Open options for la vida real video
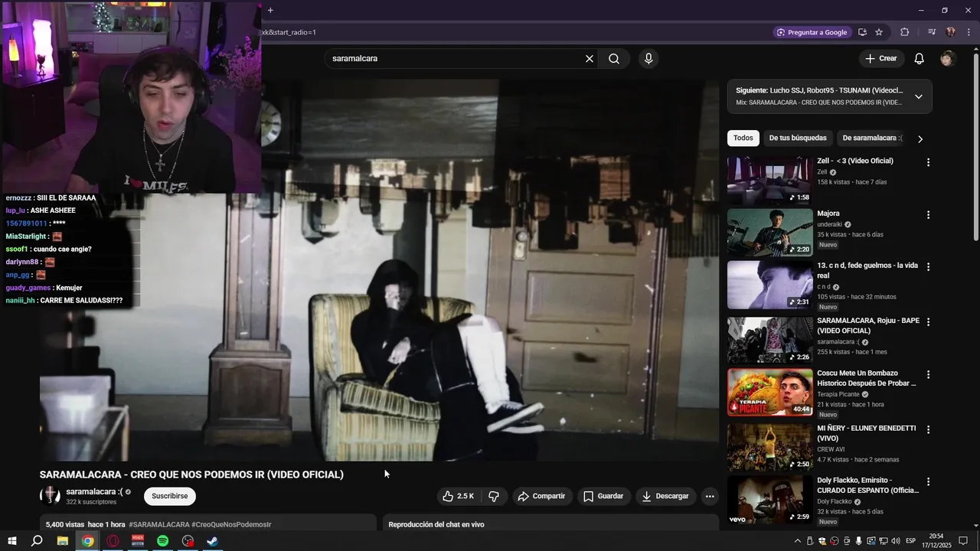Image resolution: width=980 pixels, height=551 pixels. pos(928,267)
